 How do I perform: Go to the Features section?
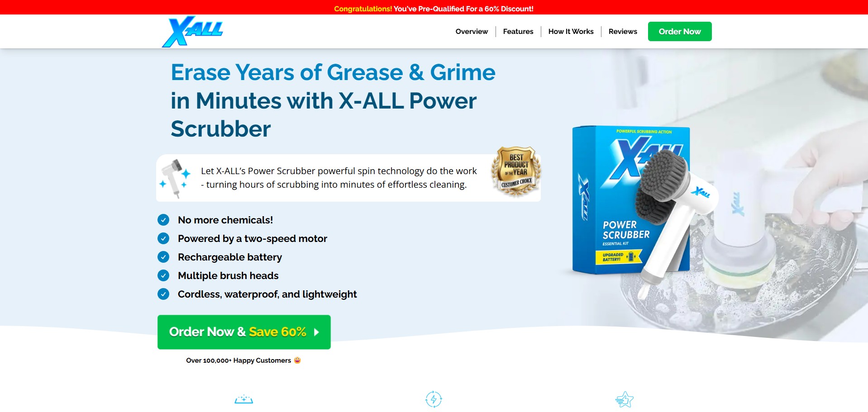[518, 31]
